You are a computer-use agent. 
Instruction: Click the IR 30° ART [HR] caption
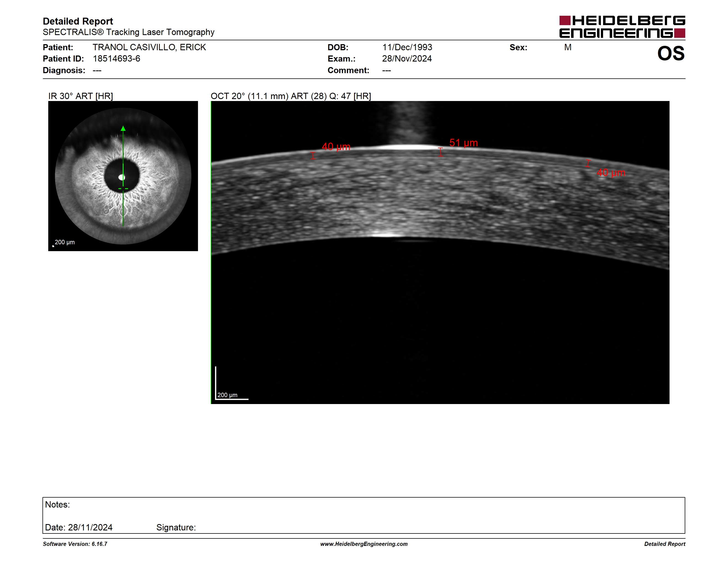click(x=81, y=96)
